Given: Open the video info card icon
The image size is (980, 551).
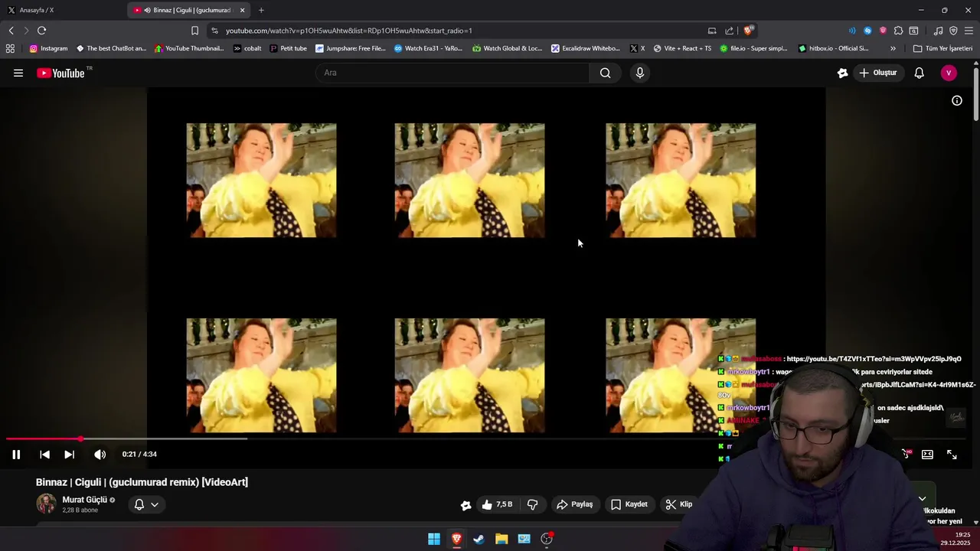Looking at the screenshot, I should pyautogui.click(x=957, y=100).
